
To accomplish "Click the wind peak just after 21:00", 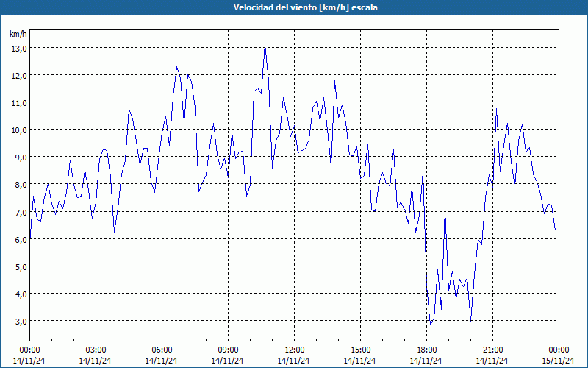I will click(x=496, y=109).
